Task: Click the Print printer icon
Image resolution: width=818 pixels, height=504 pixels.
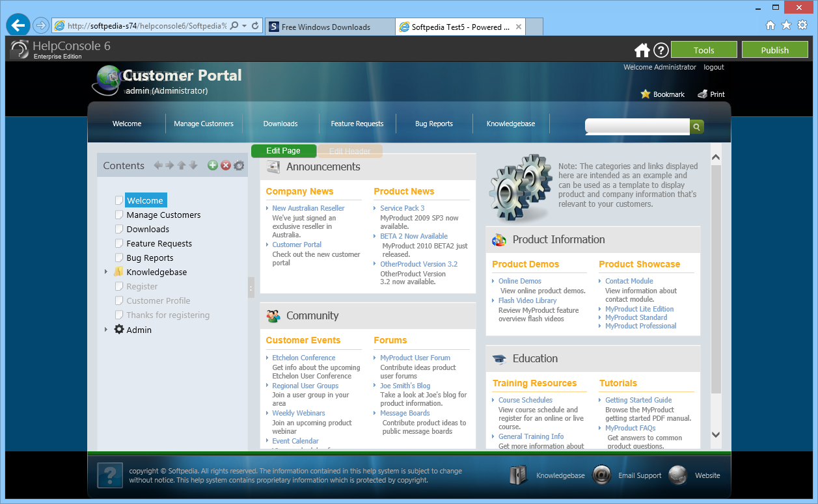Action: [703, 94]
